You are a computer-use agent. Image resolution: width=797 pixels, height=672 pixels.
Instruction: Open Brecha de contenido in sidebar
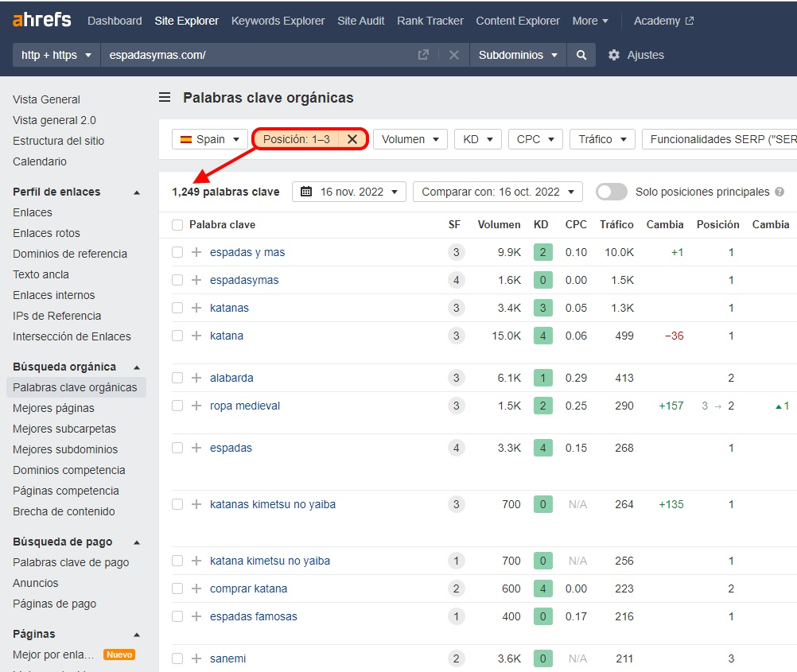[64, 511]
